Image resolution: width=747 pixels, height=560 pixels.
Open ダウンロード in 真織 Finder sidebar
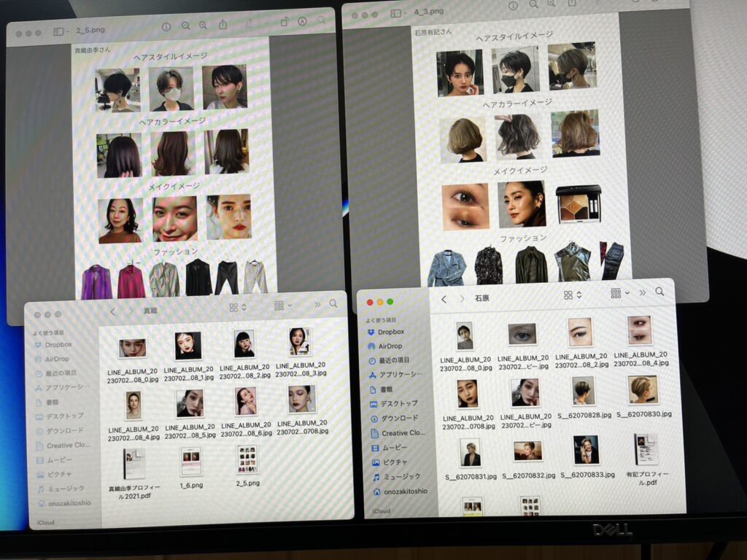click(61, 431)
